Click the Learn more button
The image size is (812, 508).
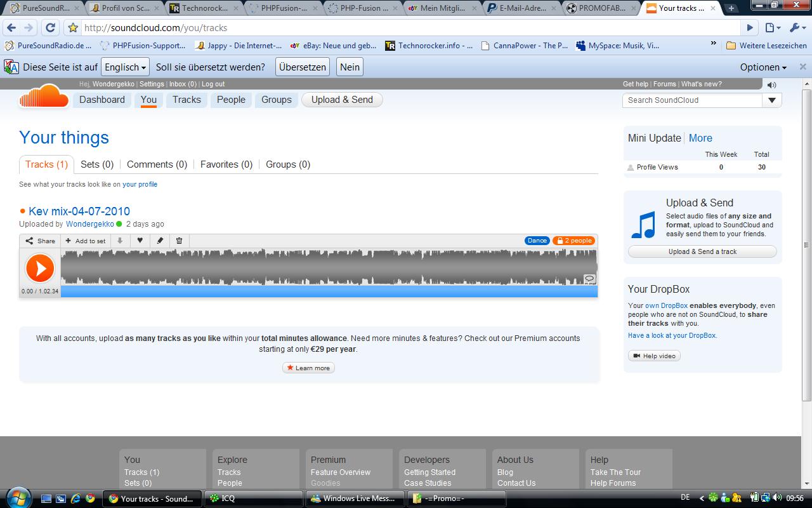pyautogui.click(x=308, y=368)
